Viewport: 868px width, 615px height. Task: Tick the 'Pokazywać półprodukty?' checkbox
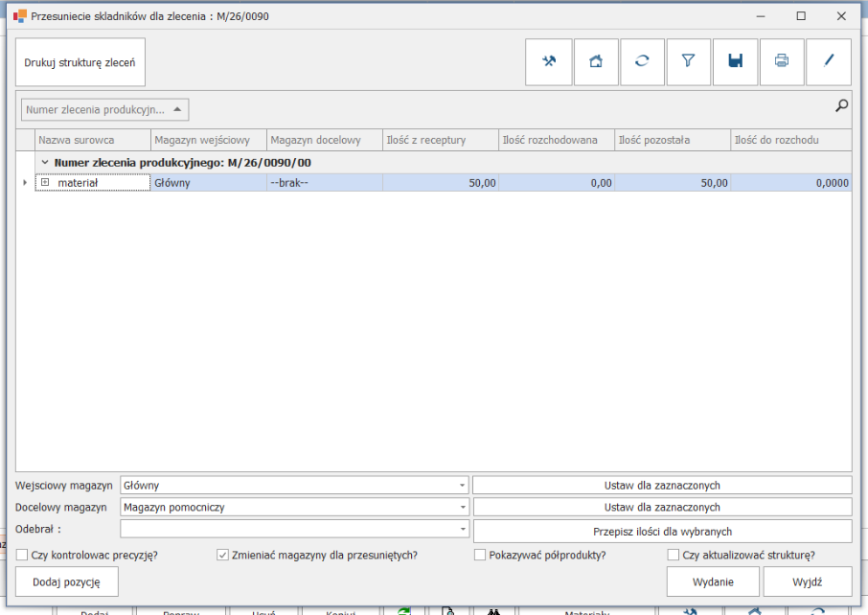[x=480, y=555]
